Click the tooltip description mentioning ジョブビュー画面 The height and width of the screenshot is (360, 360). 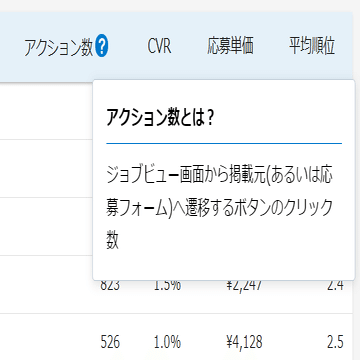tap(219, 208)
